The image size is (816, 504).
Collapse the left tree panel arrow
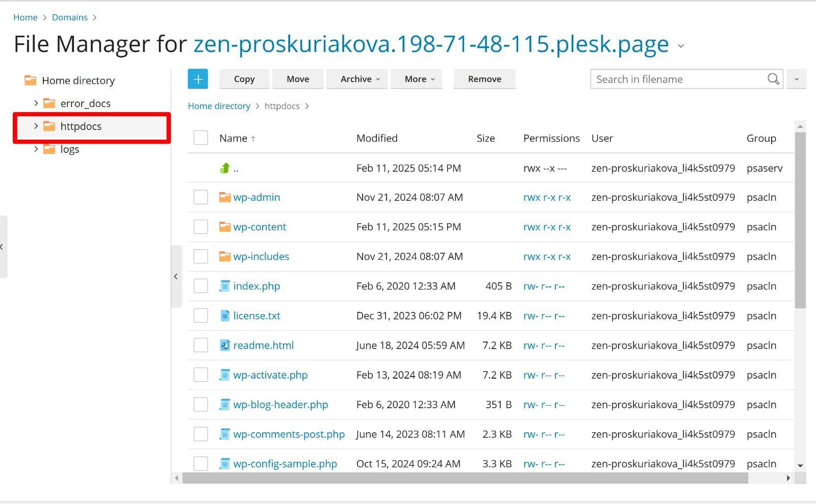[176, 276]
